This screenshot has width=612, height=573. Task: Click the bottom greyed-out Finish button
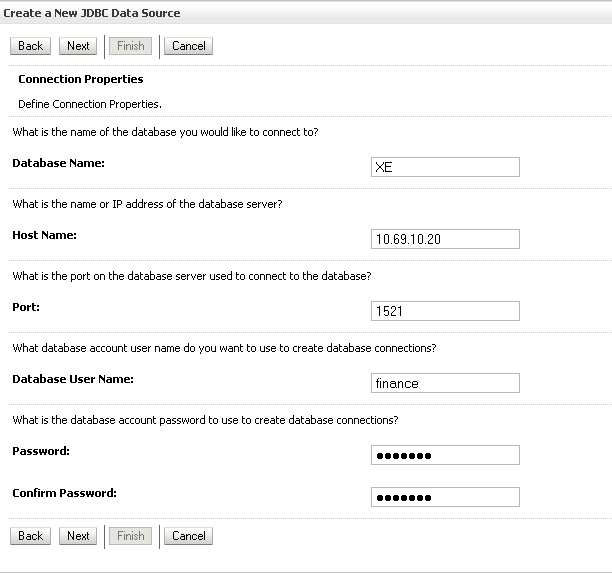pyautogui.click(x=130, y=536)
